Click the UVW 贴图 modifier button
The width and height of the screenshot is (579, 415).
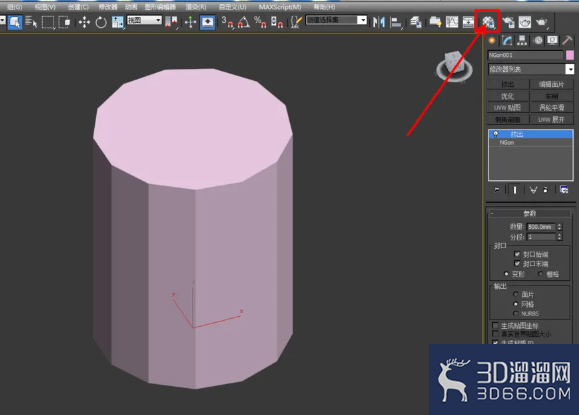tap(508, 108)
